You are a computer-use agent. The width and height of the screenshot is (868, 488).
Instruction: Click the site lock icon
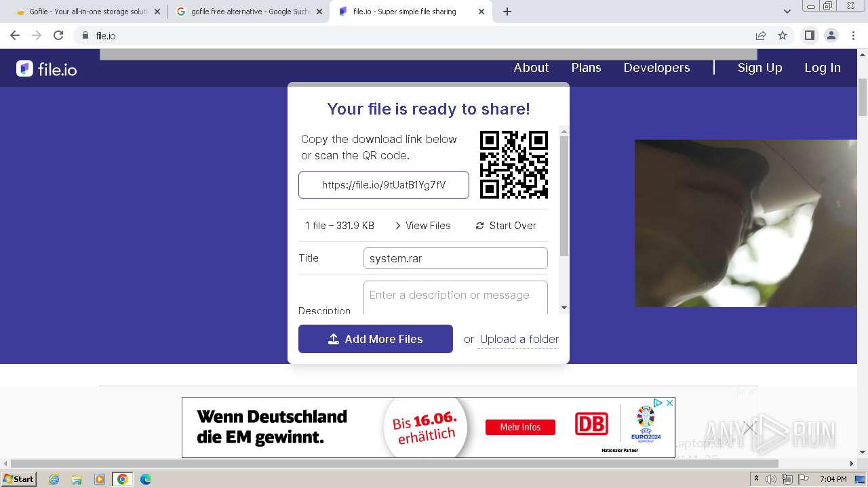tap(85, 35)
